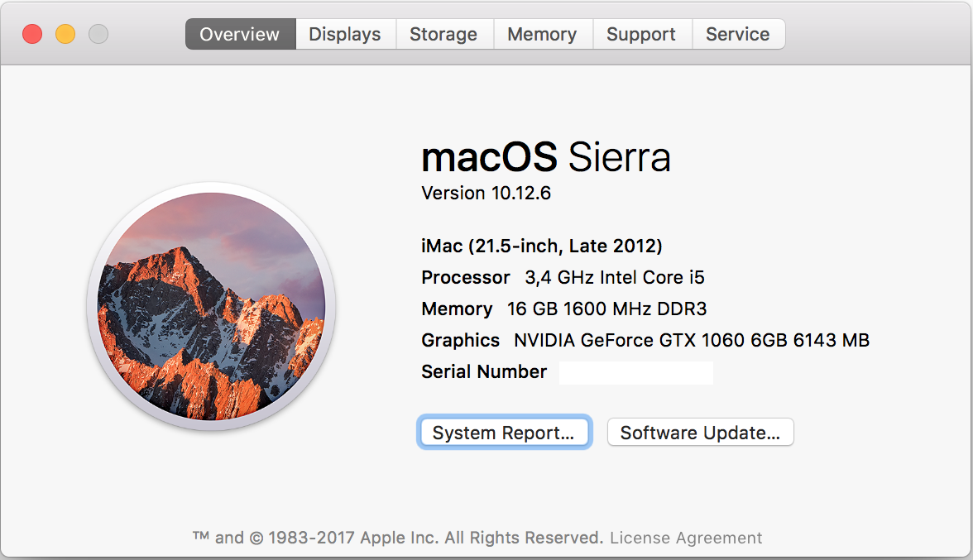Click the NVIDIA GeForce graphics line
The width and height of the screenshot is (973, 560).
pos(645,340)
